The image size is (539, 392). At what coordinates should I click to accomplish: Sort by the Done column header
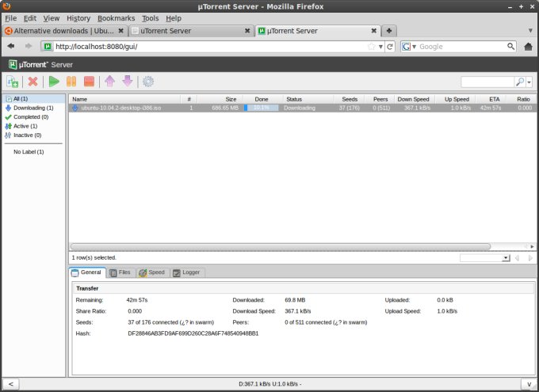click(262, 99)
